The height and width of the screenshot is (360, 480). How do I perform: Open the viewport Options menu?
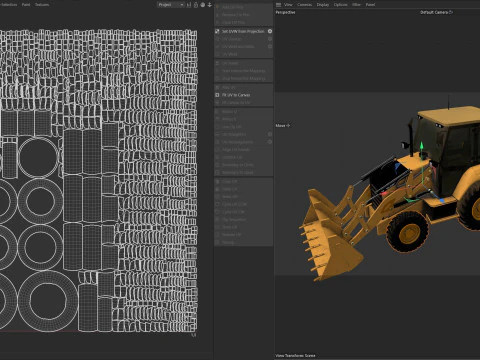coord(340,5)
